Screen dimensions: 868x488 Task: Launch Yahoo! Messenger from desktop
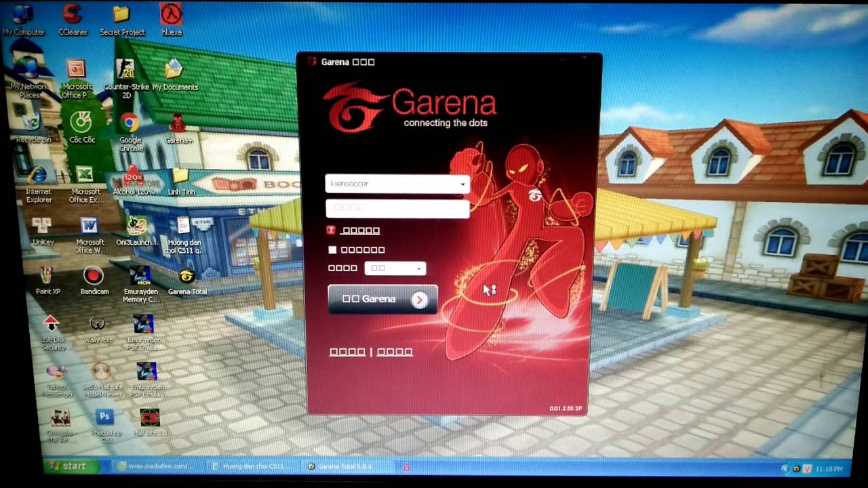56,381
